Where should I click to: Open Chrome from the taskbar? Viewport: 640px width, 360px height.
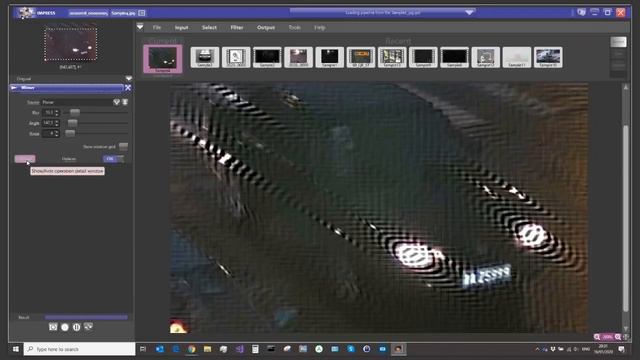pyautogui.click(x=191, y=349)
